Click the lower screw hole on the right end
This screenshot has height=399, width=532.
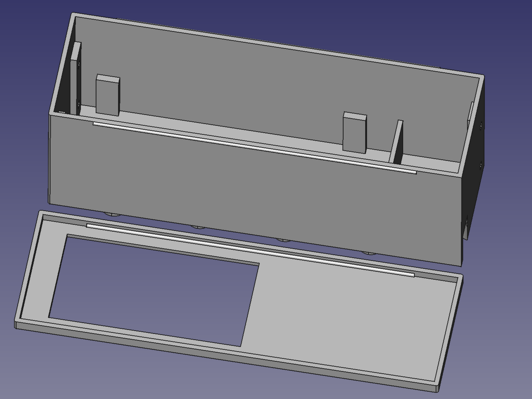tap(481, 166)
